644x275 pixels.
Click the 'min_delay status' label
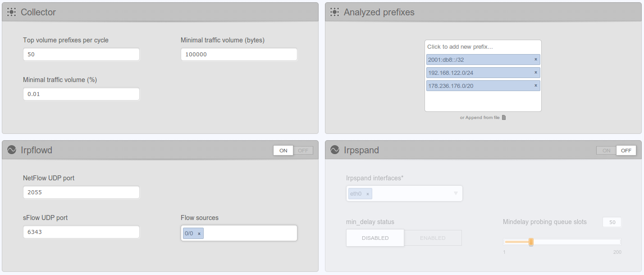[x=370, y=222]
